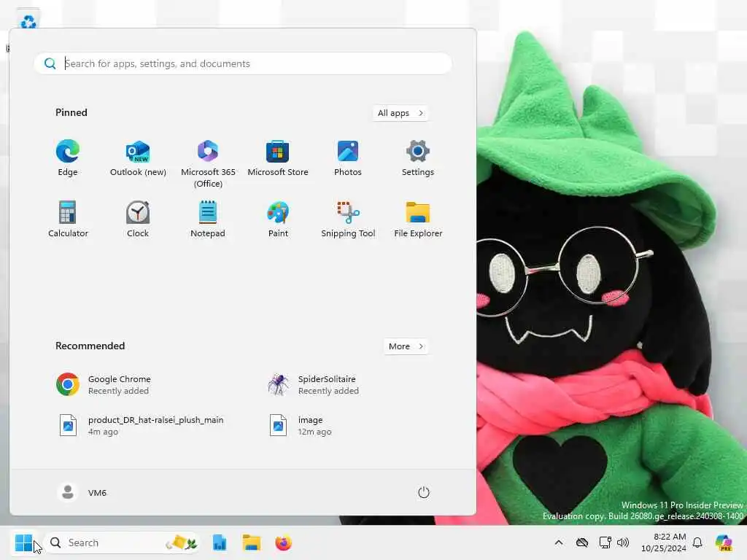Open VM6 user account menu
The width and height of the screenshot is (747, 560).
click(82, 492)
